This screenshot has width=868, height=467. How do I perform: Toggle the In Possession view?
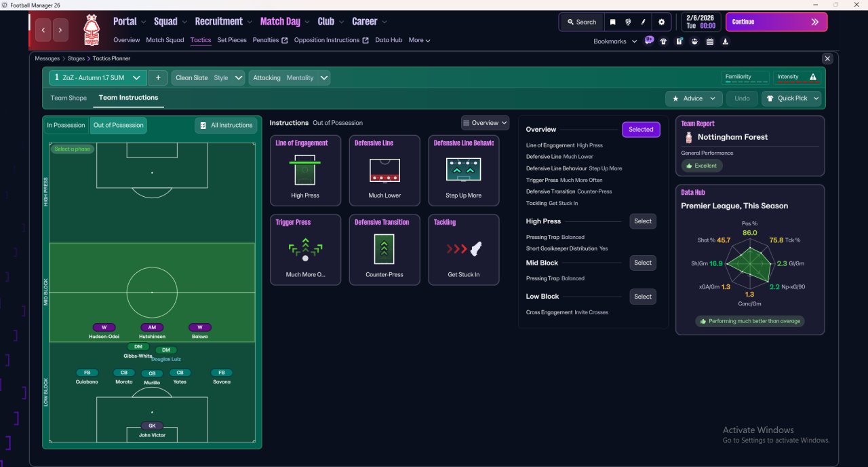point(66,125)
